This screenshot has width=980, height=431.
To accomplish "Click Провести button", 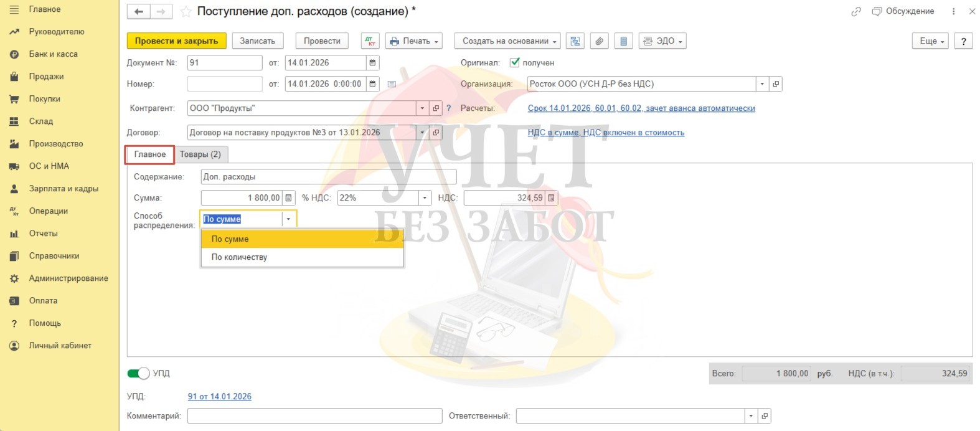I will tap(322, 41).
